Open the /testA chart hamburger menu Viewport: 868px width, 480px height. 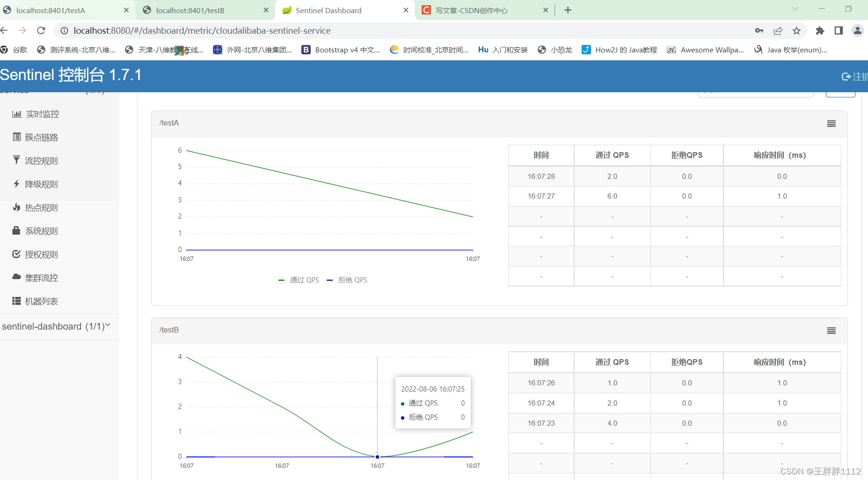(x=831, y=123)
